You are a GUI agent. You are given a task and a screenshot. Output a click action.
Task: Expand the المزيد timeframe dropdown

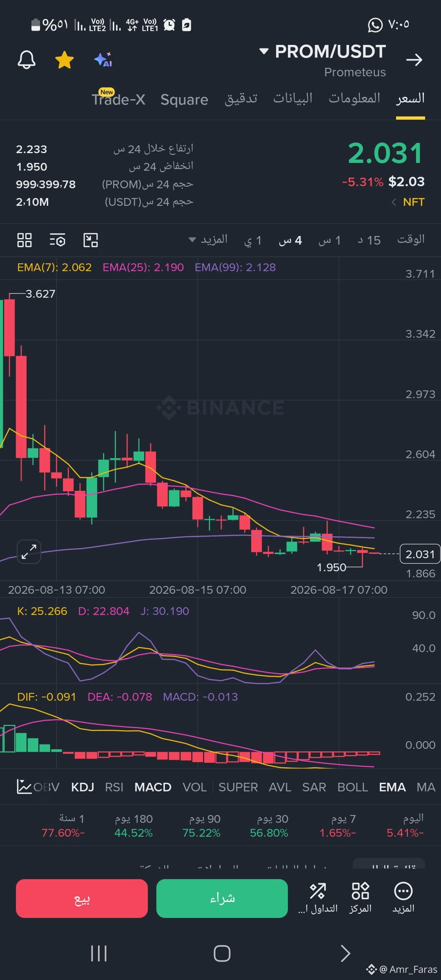(208, 240)
